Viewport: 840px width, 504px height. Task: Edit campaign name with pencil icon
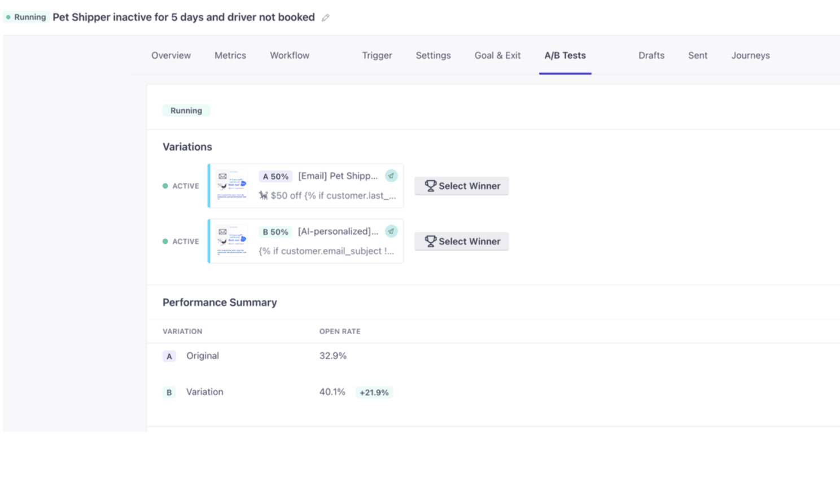point(326,17)
